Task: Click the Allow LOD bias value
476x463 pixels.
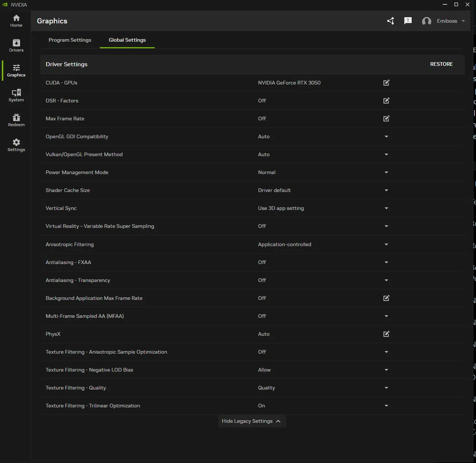Action: [264, 370]
